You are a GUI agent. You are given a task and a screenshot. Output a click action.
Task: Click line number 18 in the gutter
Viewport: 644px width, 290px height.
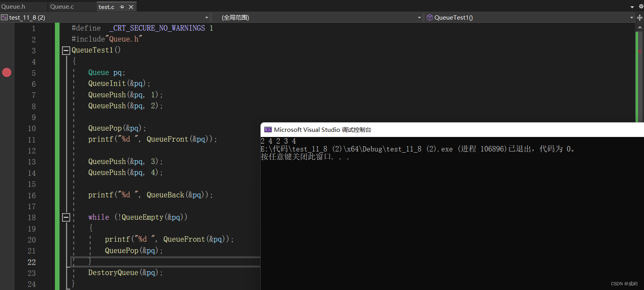tap(32, 217)
